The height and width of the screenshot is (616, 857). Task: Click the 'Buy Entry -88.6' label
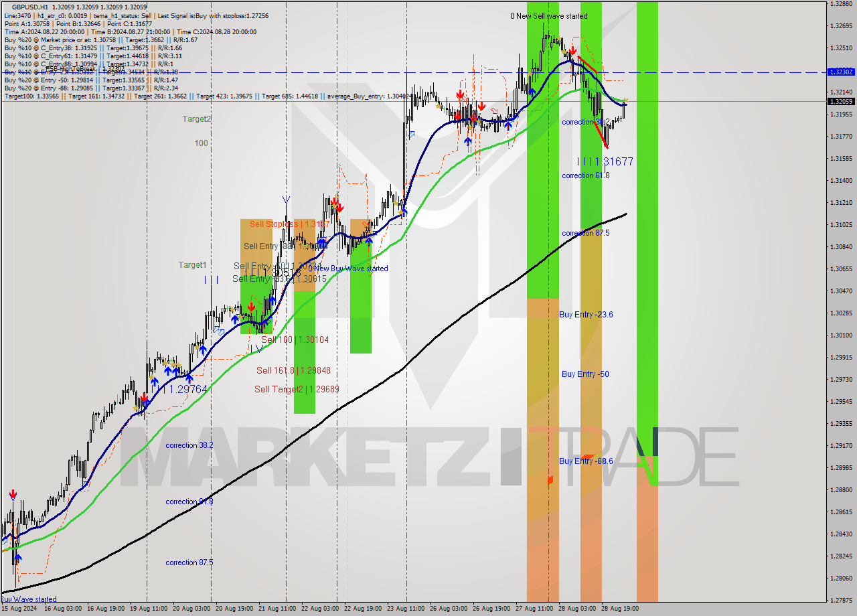point(586,461)
